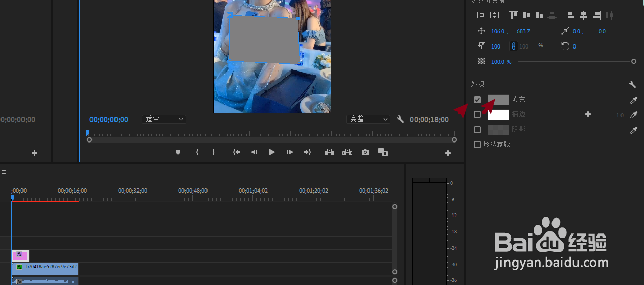
Task: Click the align bottom icon
Action: [539, 15]
